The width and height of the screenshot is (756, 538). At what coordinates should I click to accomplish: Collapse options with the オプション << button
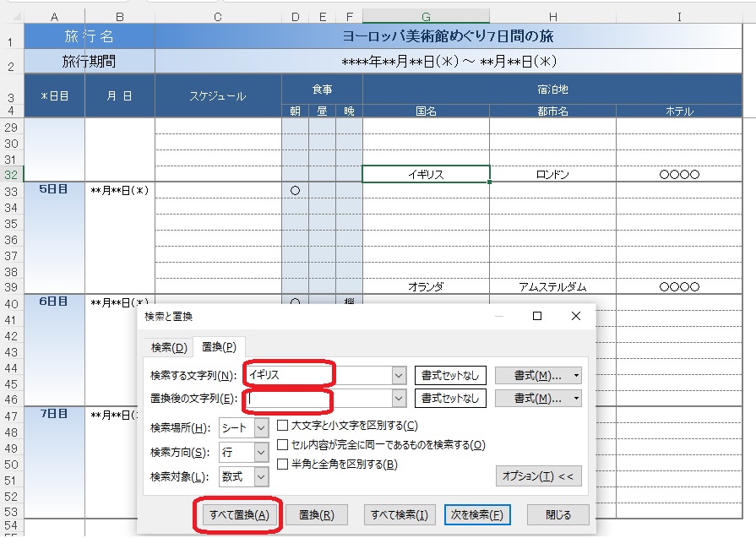(538, 476)
